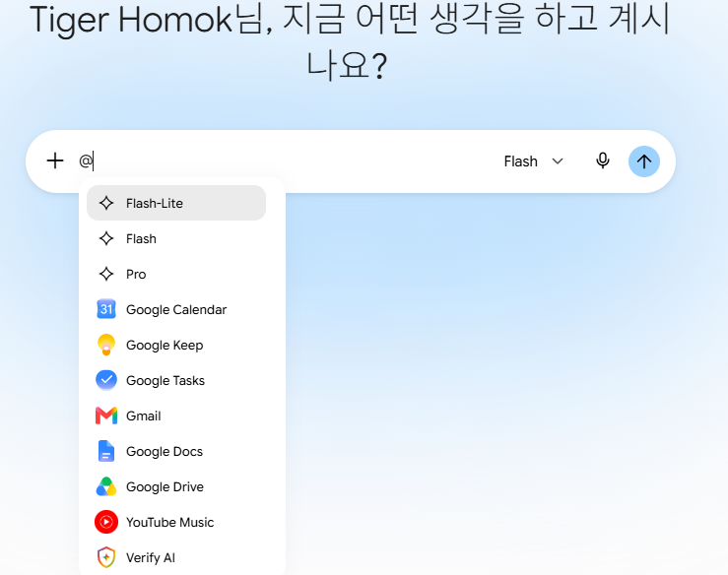Viewport: 728px width, 575px height.
Task: Click the sparkle icon beside Flash in list
Action: click(106, 238)
